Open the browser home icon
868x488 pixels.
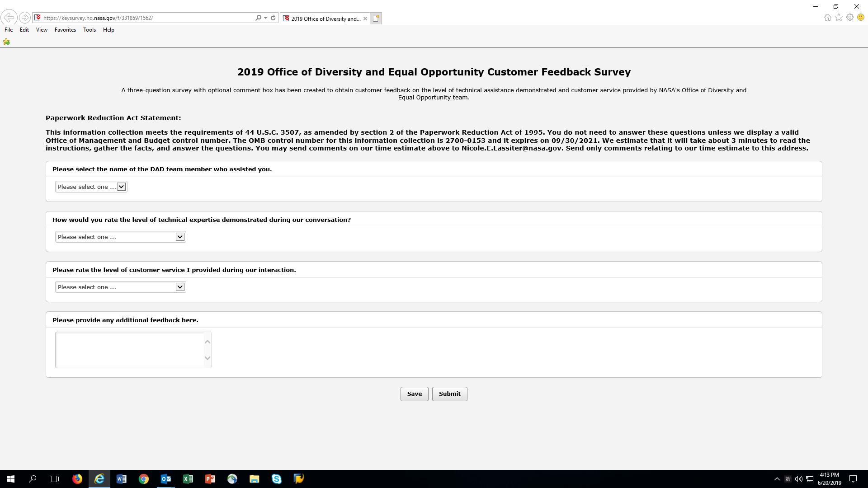tap(827, 18)
